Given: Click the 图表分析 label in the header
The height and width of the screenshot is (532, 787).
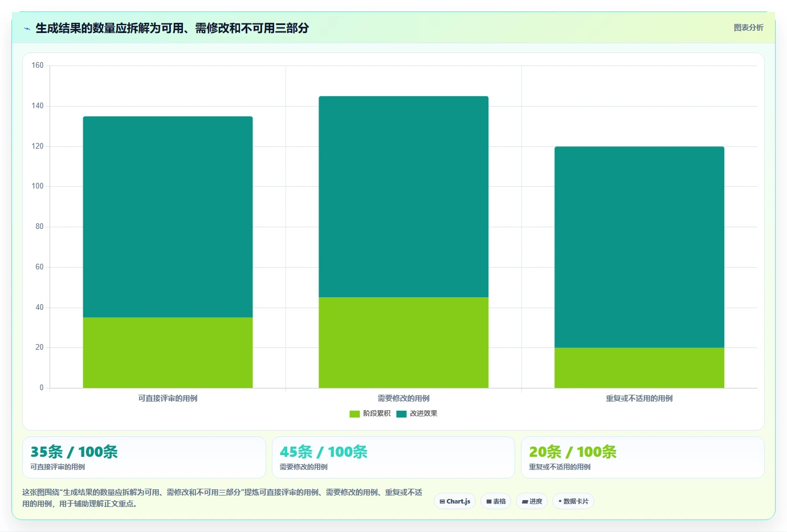Looking at the screenshot, I should [748, 27].
